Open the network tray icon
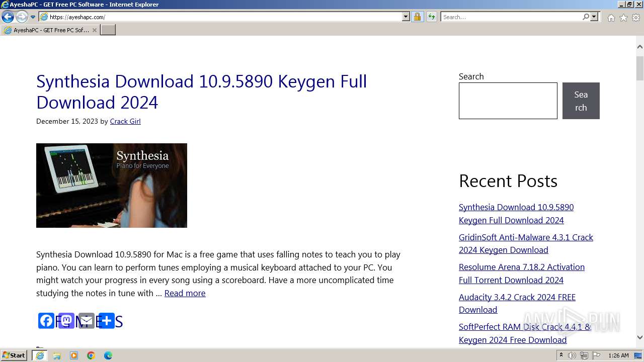This screenshot has width=644, height=362. click(x=584, y=355)
